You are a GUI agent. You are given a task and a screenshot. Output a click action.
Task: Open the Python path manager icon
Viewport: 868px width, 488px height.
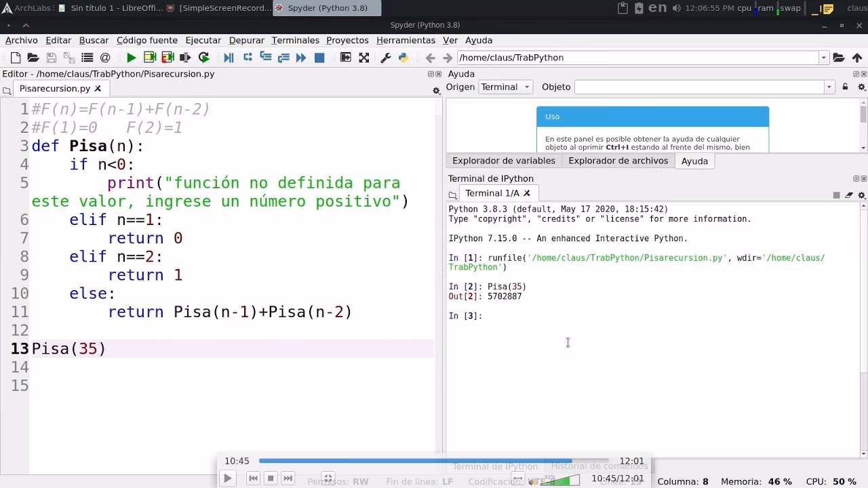(x=404, y=58)
